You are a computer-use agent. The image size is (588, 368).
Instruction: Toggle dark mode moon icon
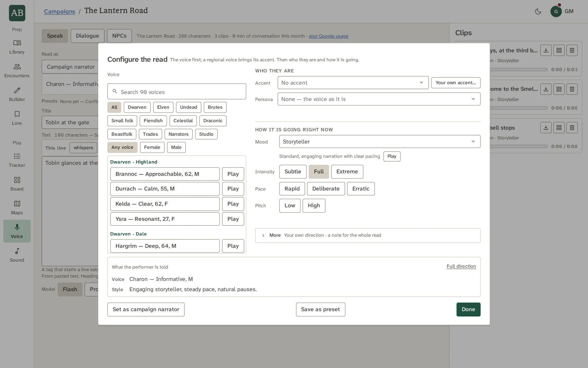(538, 11)
